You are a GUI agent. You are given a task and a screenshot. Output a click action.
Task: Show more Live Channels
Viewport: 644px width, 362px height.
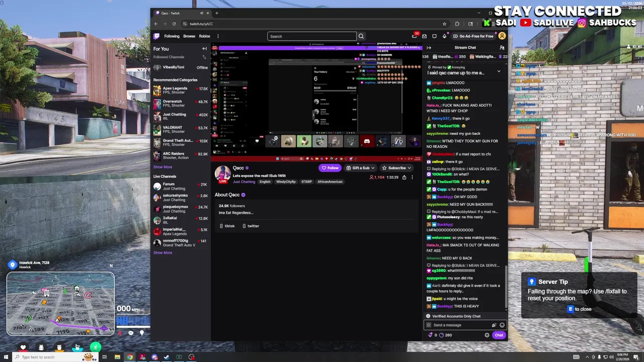[x=163, y=252]
